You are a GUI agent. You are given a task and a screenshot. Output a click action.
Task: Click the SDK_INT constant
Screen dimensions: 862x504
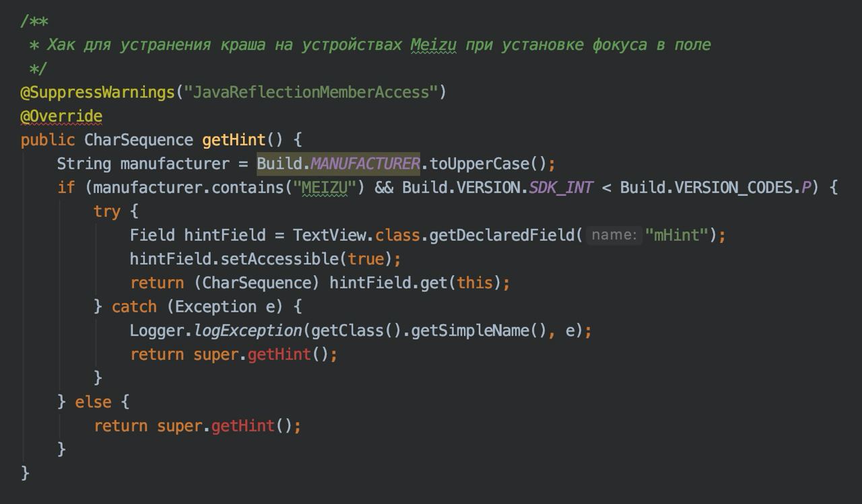[560, 188]
